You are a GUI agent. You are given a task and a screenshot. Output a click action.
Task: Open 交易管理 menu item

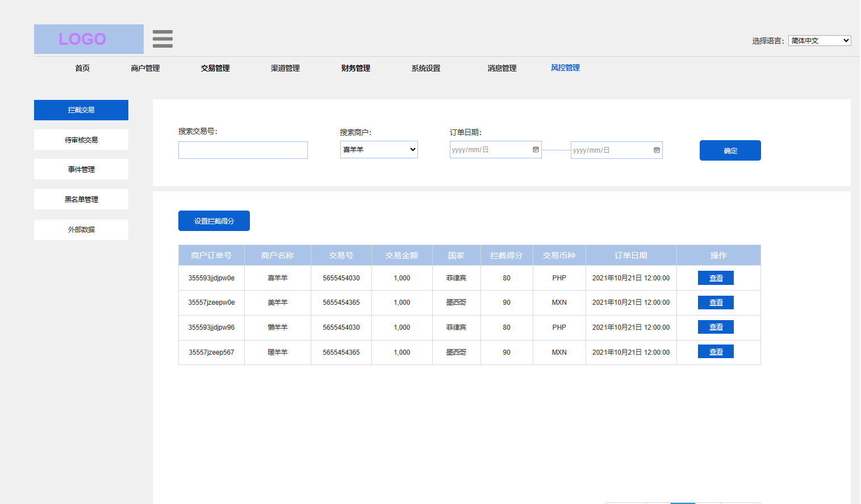click(x=215, y=68)
